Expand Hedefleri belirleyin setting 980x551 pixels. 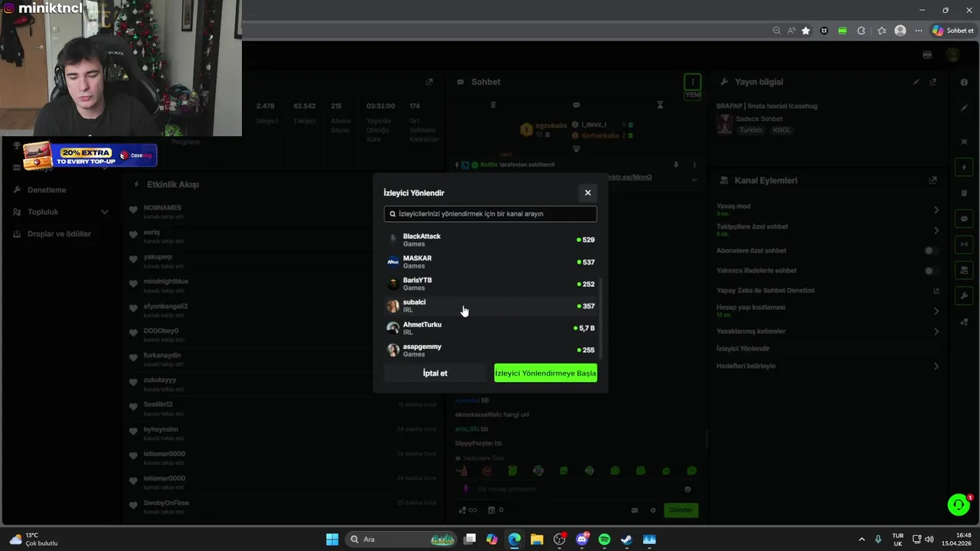tap(936, 366)
